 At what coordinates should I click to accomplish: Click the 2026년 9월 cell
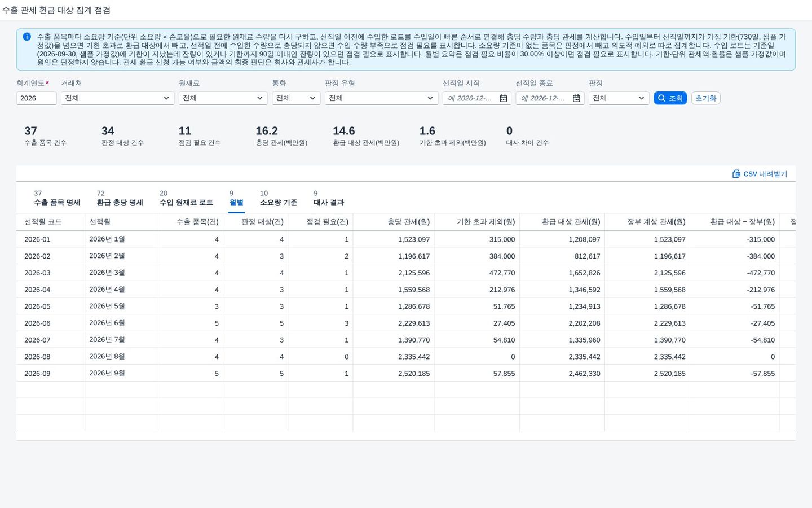coord(121,374)
